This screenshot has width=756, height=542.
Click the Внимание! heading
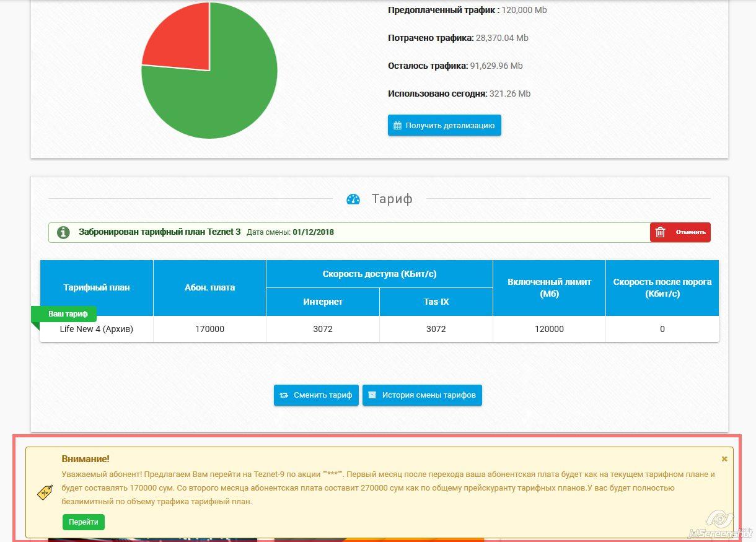(x=86, y=459)
